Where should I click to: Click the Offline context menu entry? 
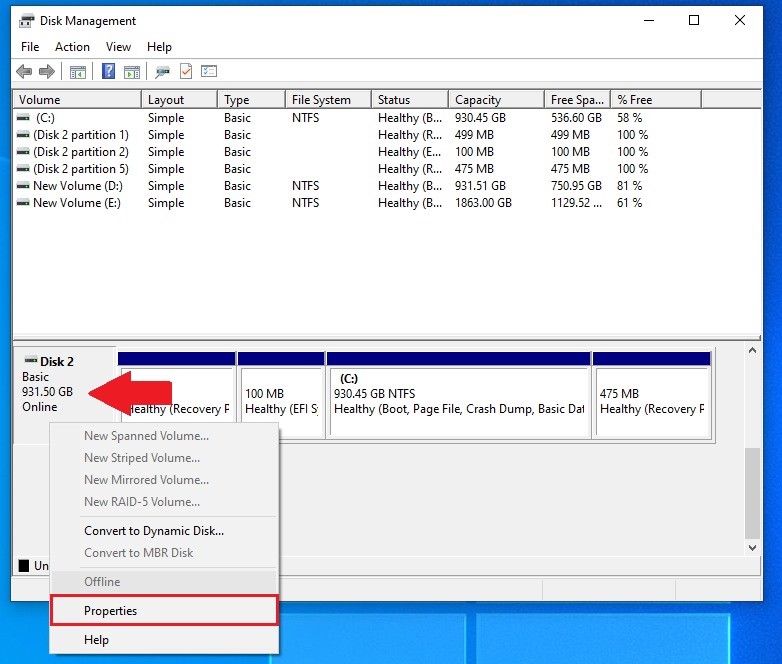[164, 582]
